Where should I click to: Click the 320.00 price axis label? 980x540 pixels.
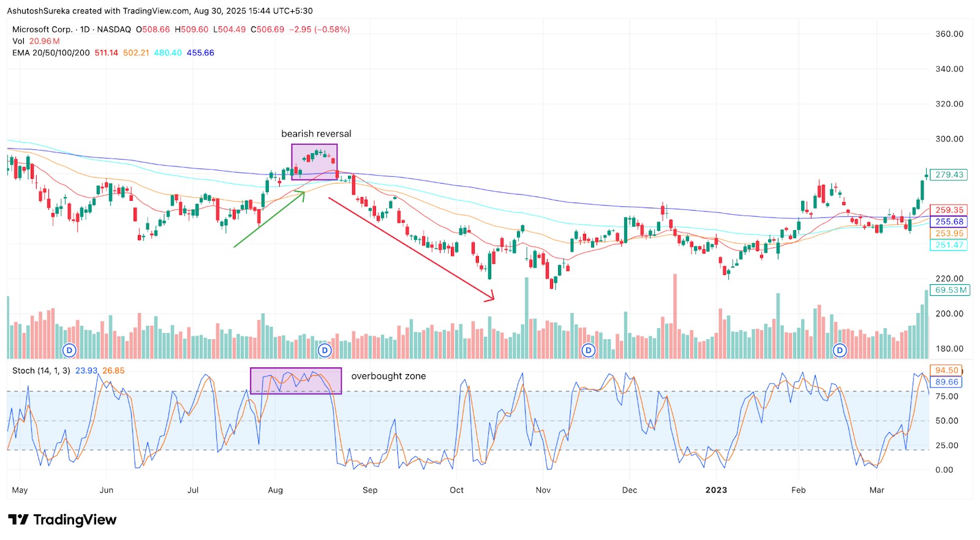(949, 103)
